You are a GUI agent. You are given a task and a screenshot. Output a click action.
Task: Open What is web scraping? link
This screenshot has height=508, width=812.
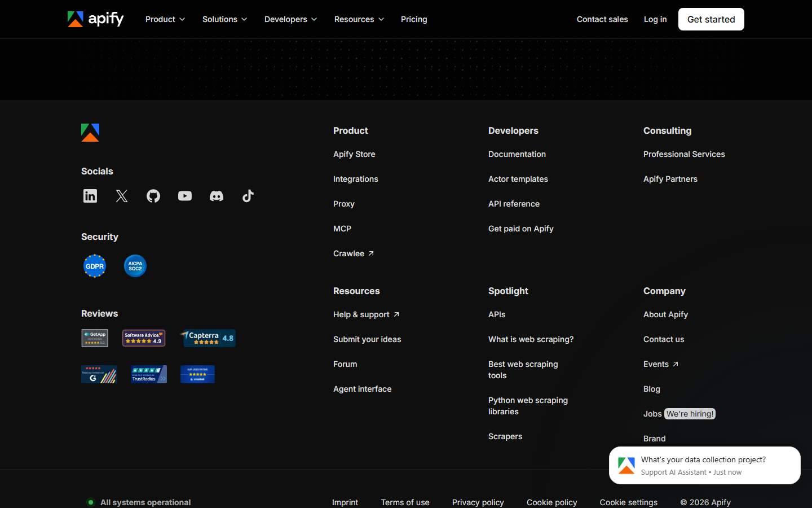click(x=531, y=339)
